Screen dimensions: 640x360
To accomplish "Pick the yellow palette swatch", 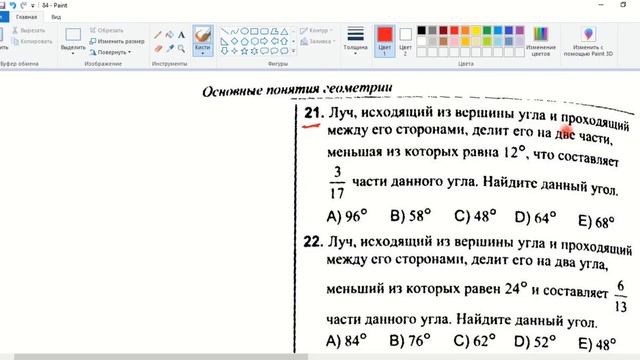I will (x=476, y=30).
